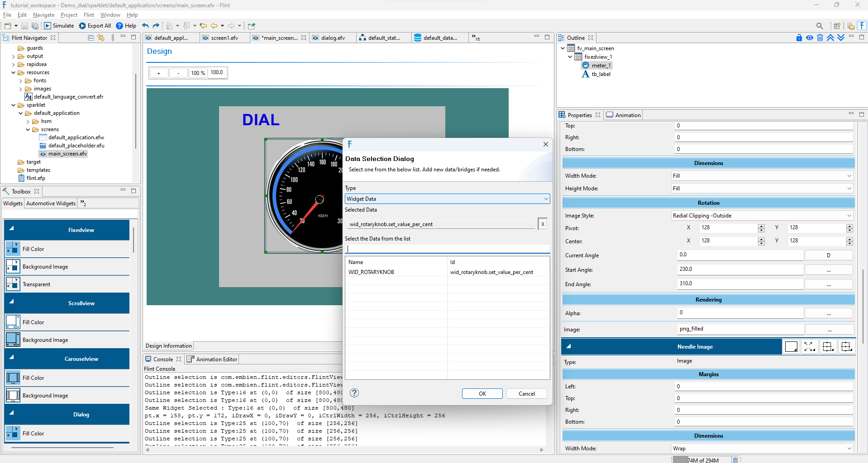Screen dimensions: 868x463
Task: Open the Animation Editor tab
Action: coord(212,359)
